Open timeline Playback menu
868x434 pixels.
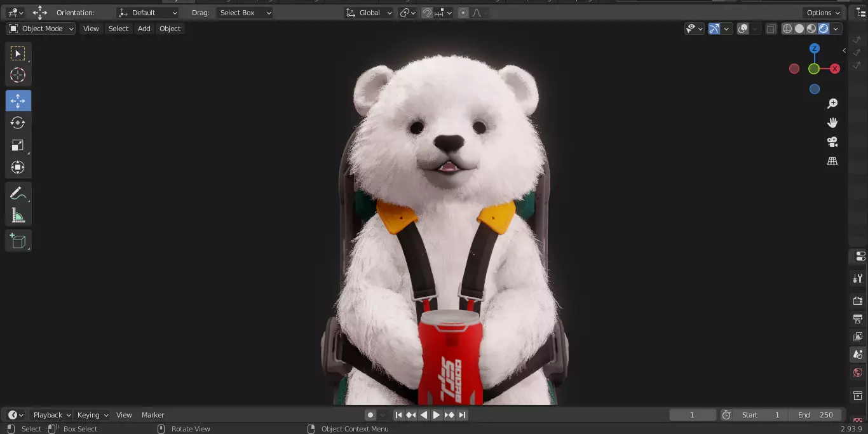(x=51, y=415)
